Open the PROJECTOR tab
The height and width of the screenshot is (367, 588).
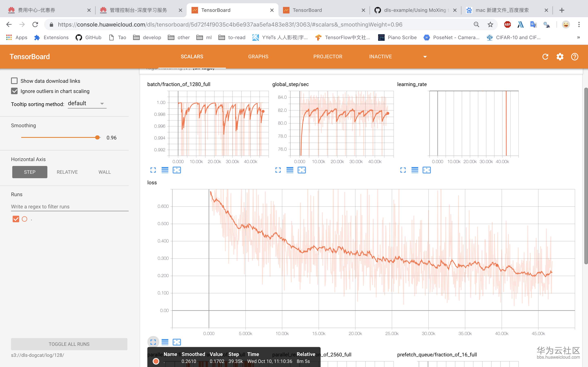point(327,56)
